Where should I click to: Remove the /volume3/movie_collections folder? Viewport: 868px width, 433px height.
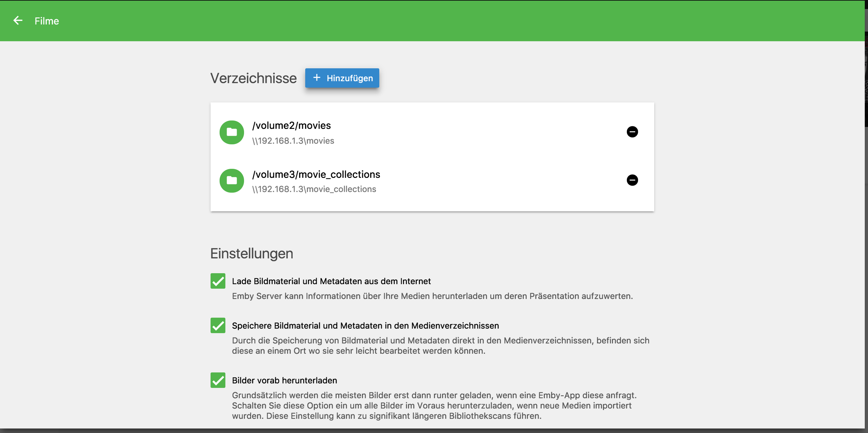pos(632,180)
